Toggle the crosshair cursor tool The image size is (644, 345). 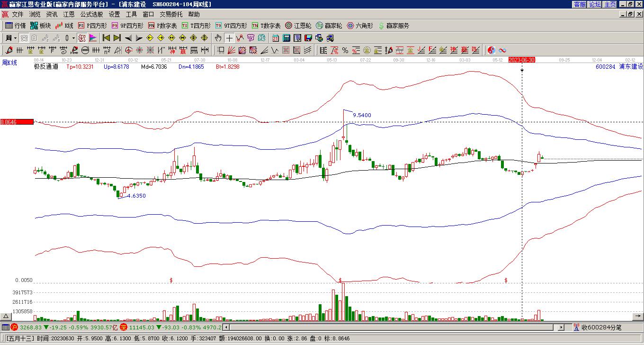229,38
